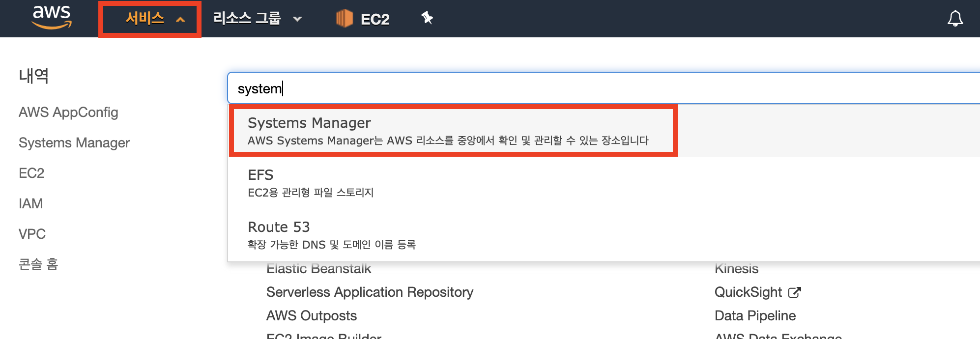Open EC2 from history list
980x339 pixels.
(x=31, y=173)
